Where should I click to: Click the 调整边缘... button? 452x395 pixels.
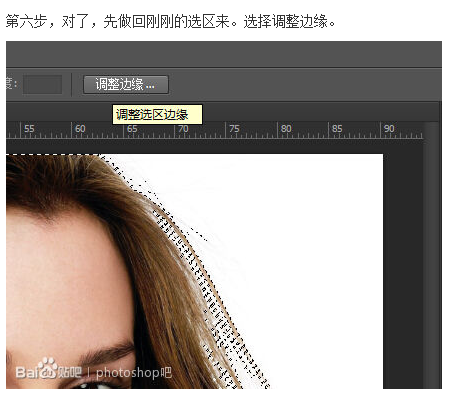click(x=126, y=84)
